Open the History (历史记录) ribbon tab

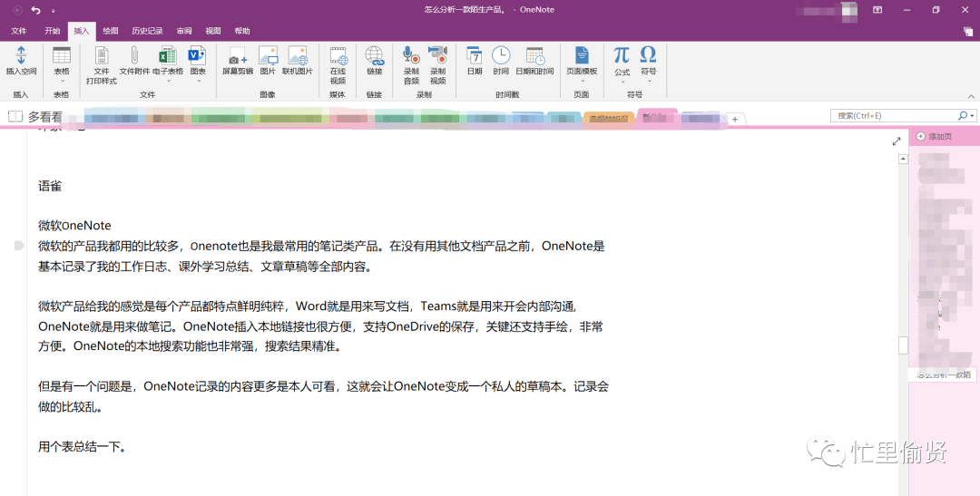click(147, 31)
